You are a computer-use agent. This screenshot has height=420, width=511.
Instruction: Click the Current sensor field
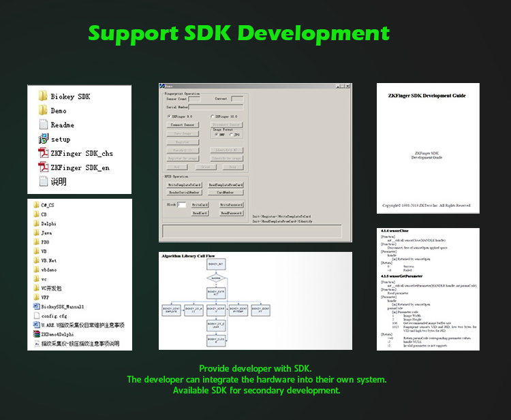(x=237, y=99)
